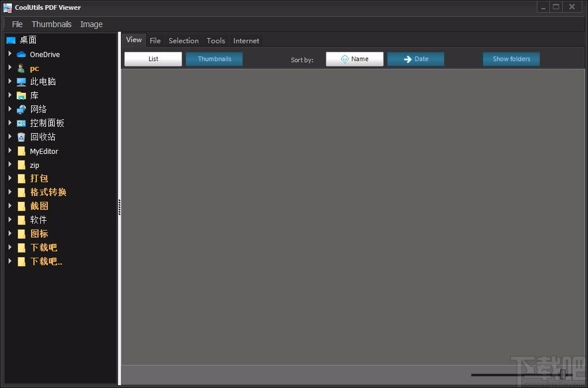Image resolution: width=588 pixels, height=388 pixels.
Task: Sort files by Date
Action: 415,59
